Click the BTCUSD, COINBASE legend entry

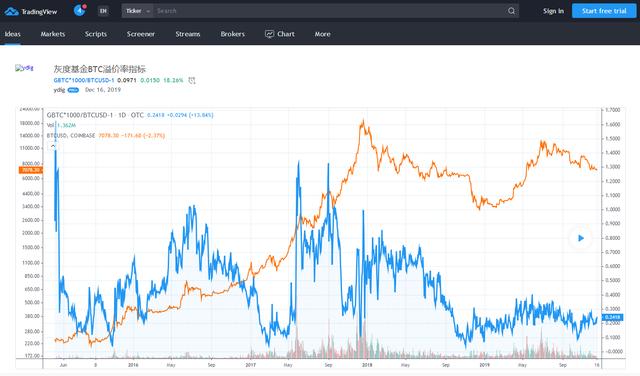(x=71, y=135)
